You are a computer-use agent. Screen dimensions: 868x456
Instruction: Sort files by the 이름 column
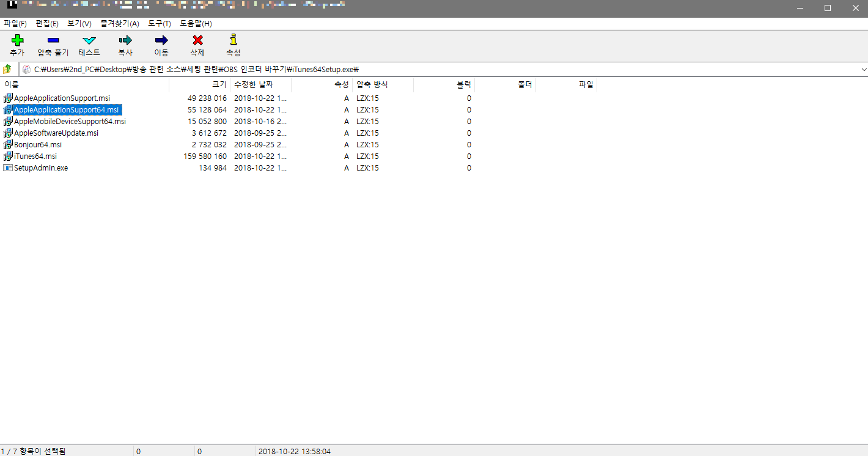click(11, 84)
